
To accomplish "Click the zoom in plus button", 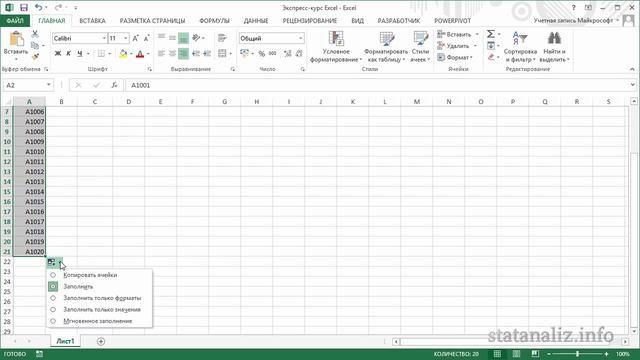I will pos(607,354).
